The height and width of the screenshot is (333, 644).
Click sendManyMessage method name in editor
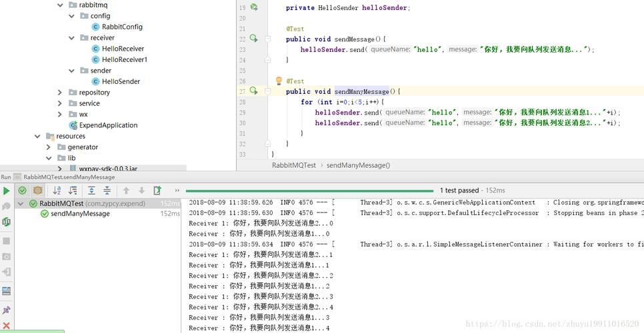pyautogui.click(x=362, y=91)
